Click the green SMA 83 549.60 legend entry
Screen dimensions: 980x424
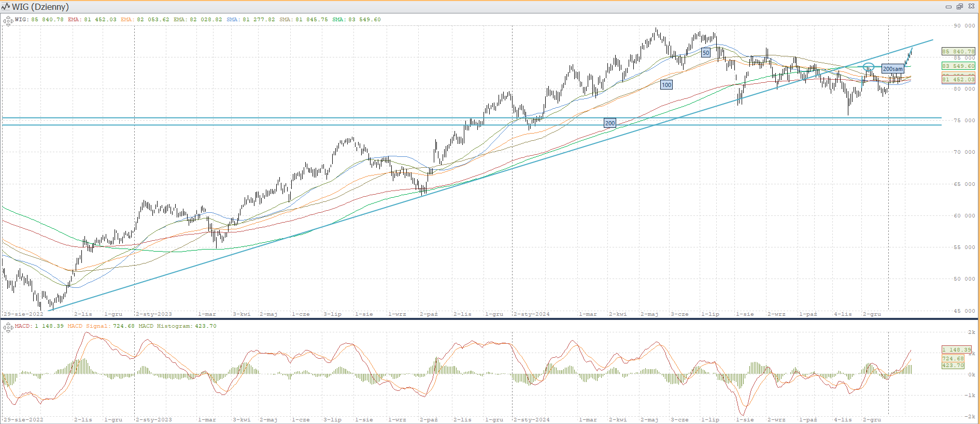[x=357, y=20]
